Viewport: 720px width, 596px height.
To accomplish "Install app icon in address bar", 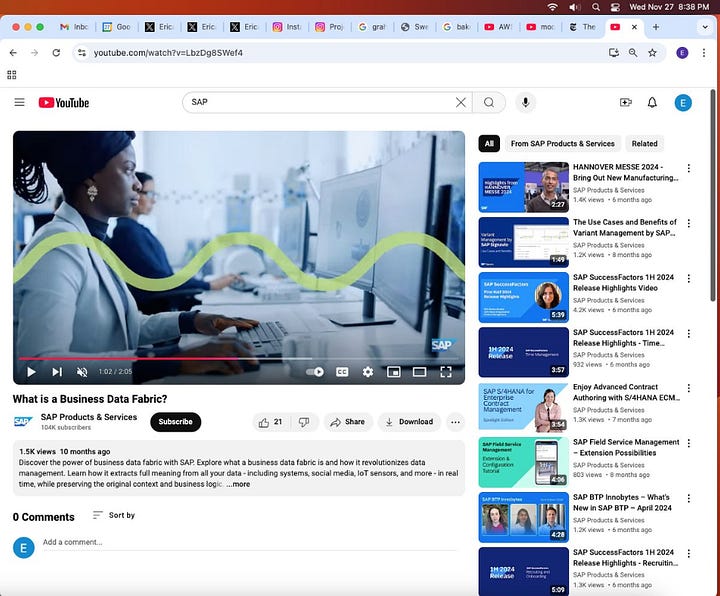I will tap(613, 53).
